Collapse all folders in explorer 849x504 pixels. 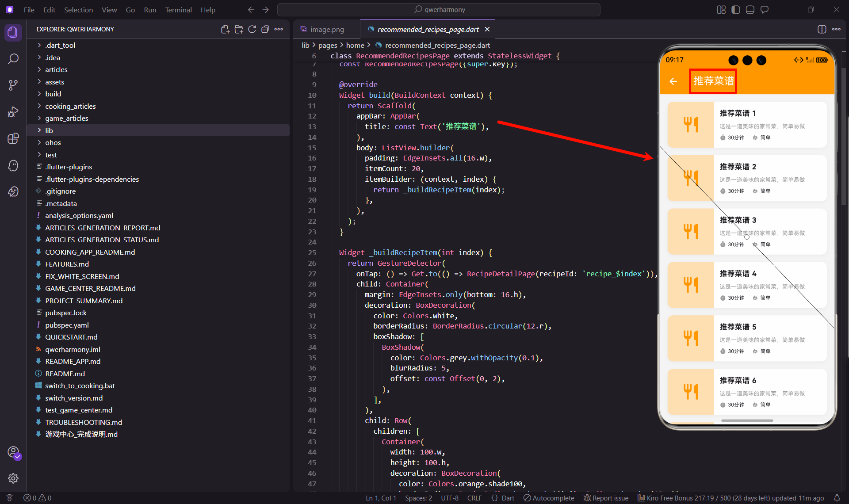[x=265, y=29]
